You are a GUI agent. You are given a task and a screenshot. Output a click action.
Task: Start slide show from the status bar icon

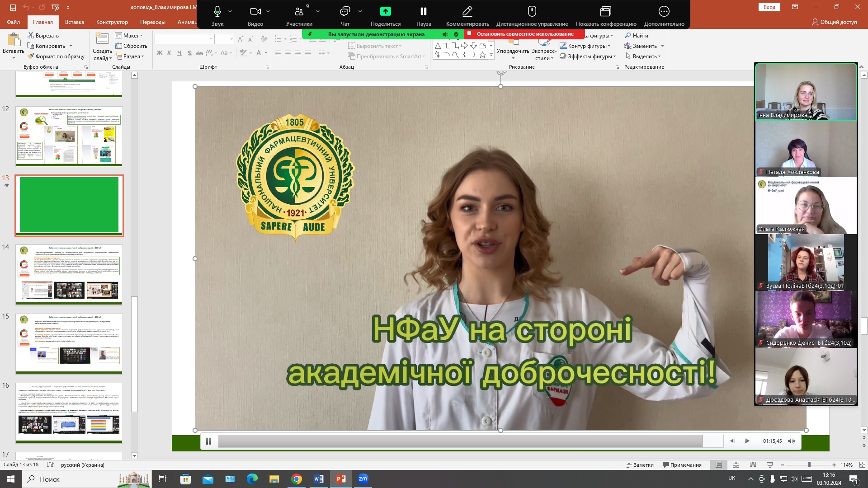pos(770,465)
